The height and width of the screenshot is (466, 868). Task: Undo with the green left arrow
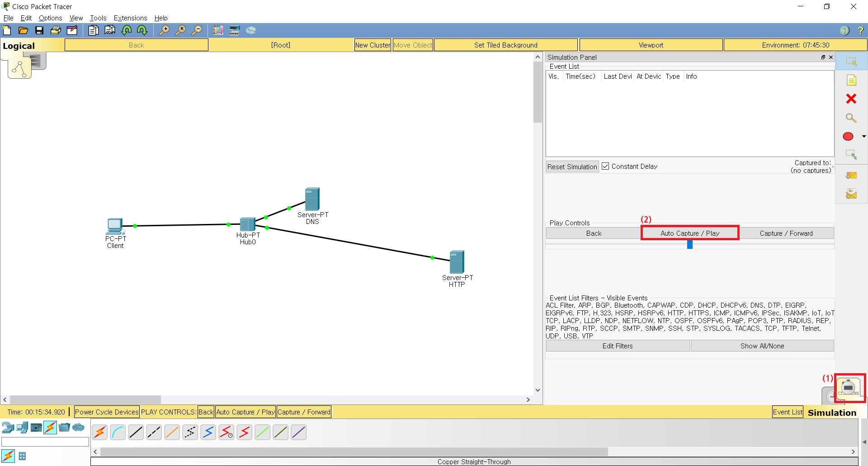click(127, 30)
